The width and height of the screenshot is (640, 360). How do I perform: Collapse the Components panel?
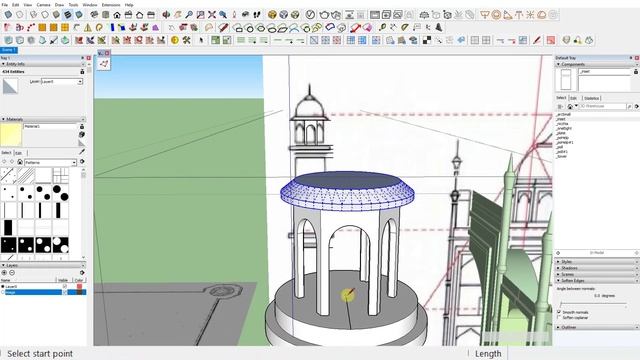(x=559, y=64)
